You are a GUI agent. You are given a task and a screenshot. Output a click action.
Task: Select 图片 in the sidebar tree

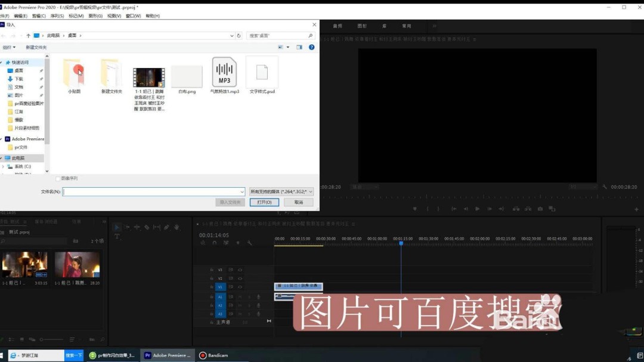pyautogui.click(x=18, y=95)
